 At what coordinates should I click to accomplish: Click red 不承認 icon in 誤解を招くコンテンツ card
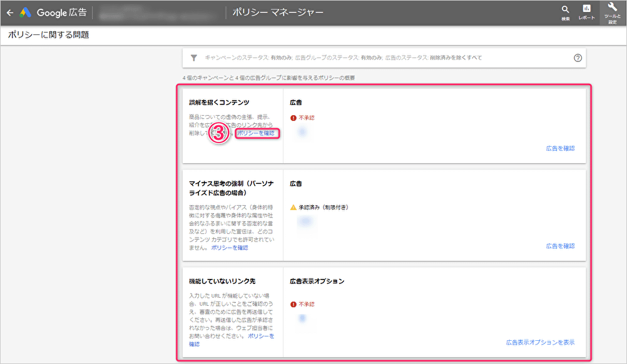click(293, 117)
